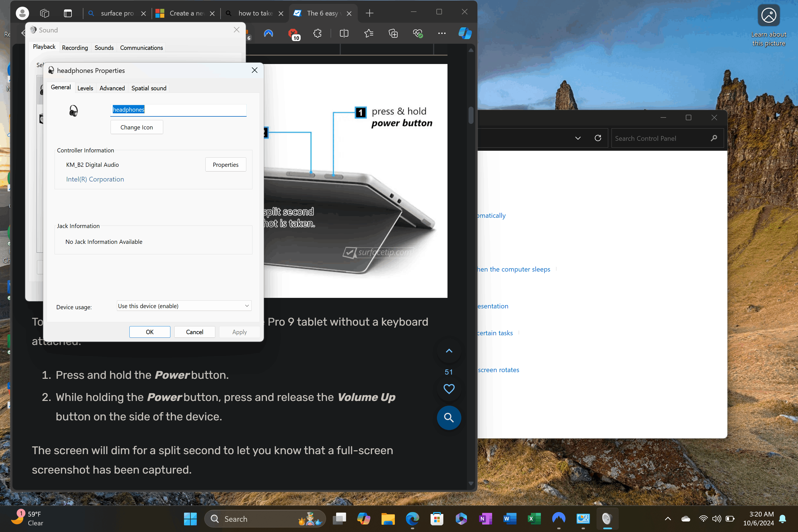Click the refresh icon in Control Panel
798x532 pixels.
[x=598, y=138]
